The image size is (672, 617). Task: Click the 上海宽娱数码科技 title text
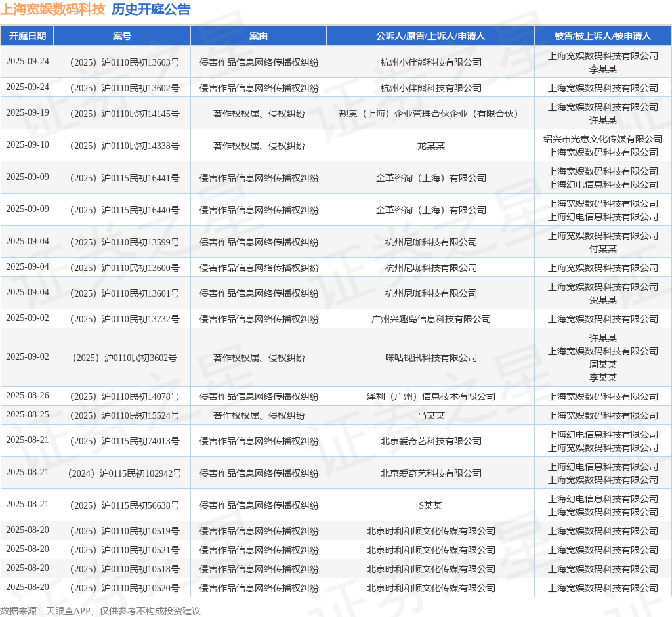pos(52,9)
